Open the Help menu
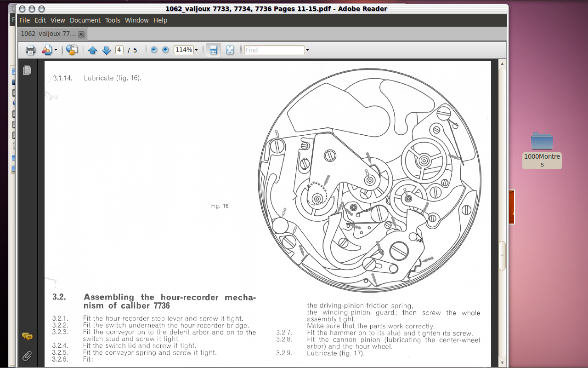Image resolution: width=588 pixels, height=368 pixels. point(160,20)
